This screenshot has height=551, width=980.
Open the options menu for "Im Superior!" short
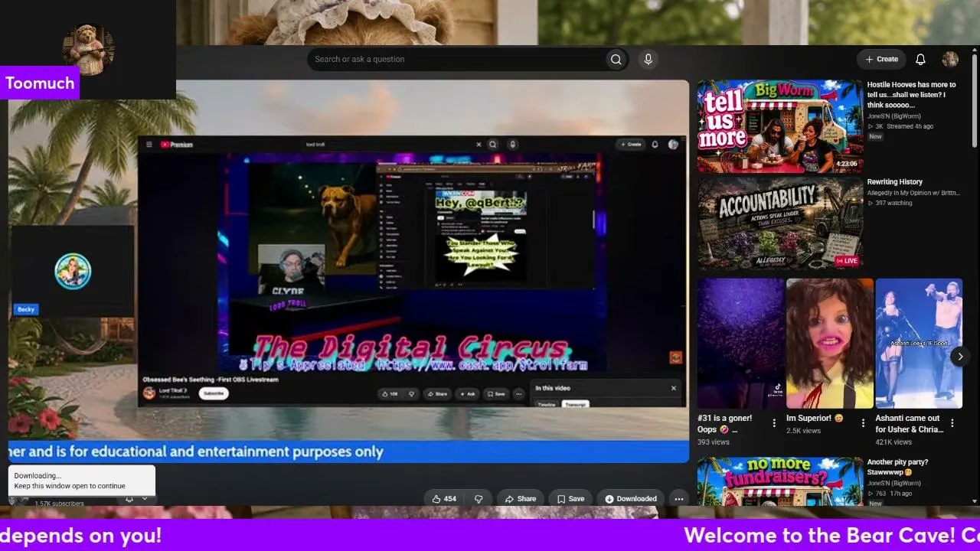863,423
